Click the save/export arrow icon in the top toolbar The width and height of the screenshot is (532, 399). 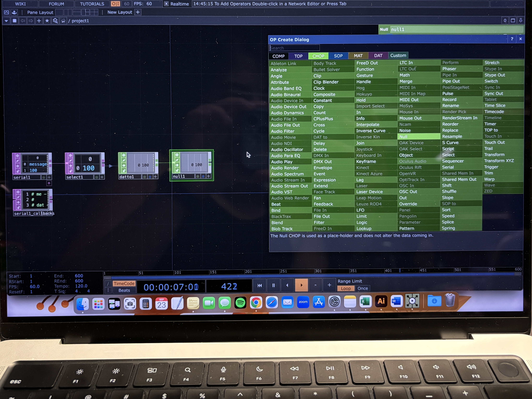tap(14, 12)
